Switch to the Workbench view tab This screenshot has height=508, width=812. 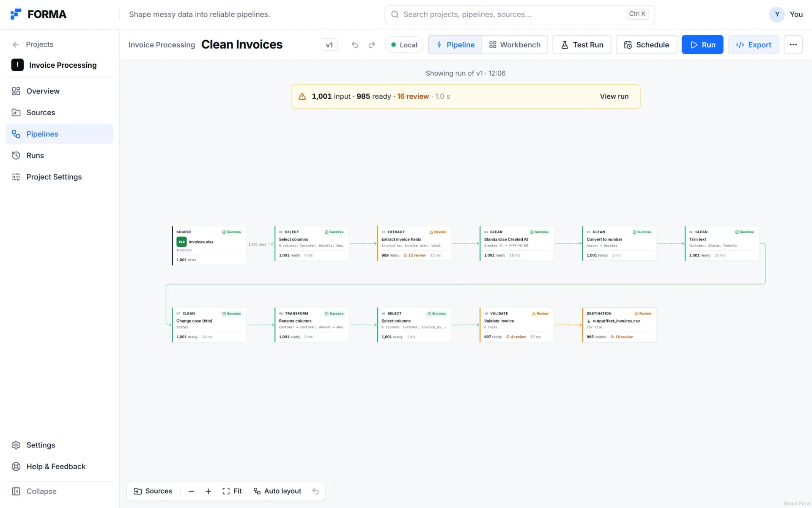(515, 44)
